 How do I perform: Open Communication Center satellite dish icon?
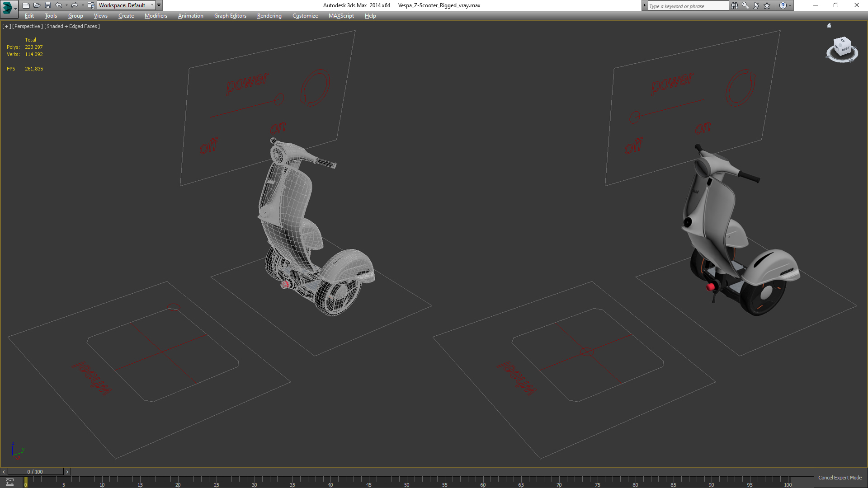756,5
